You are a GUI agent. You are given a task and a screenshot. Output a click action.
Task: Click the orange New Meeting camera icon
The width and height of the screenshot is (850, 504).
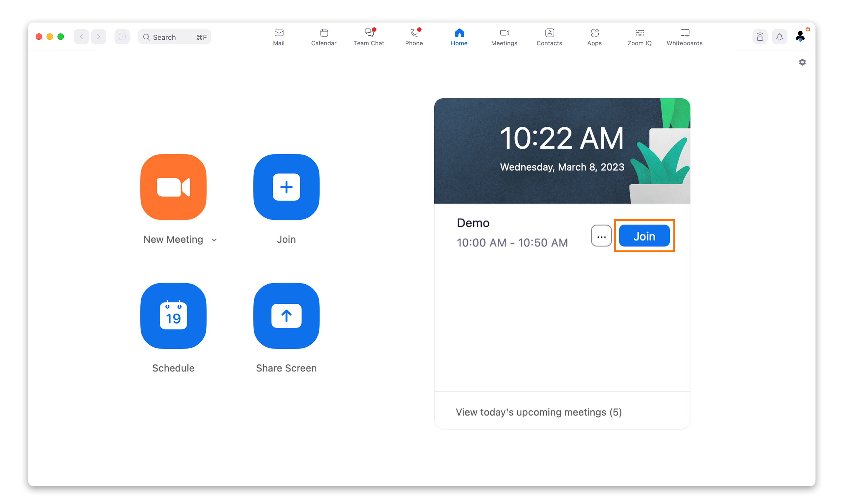point(173,187)
